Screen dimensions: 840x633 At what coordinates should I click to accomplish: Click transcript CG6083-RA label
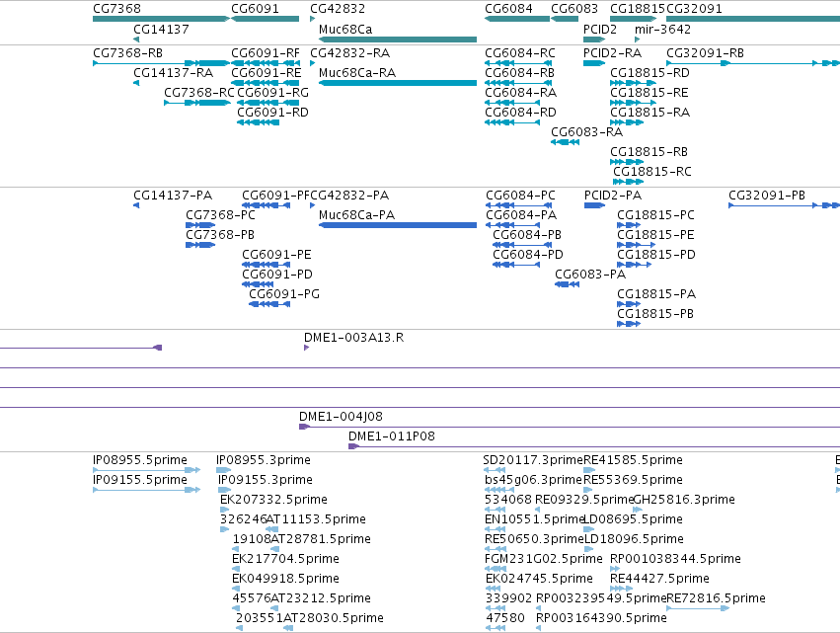pos(586,132)
